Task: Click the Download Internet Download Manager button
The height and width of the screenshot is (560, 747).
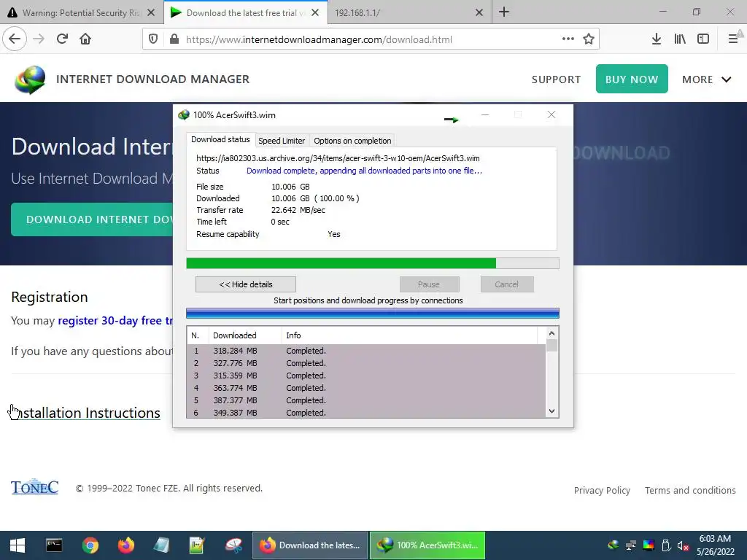Action: [x=93, y=219]
